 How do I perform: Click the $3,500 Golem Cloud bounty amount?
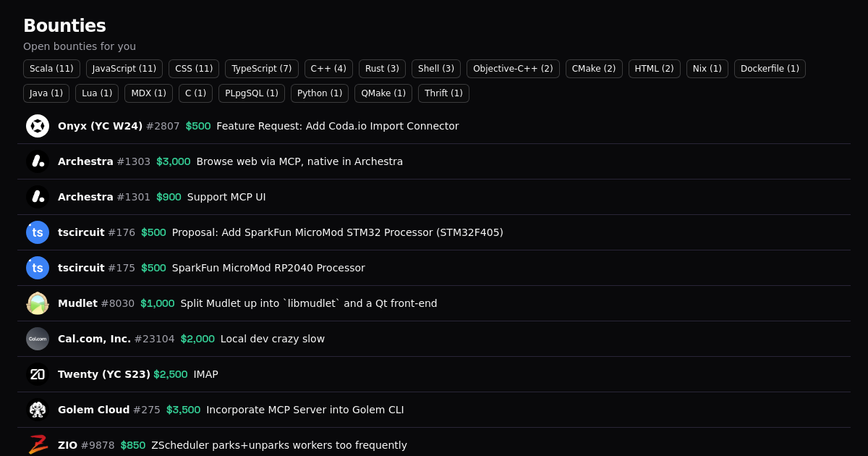coord(183,410)
